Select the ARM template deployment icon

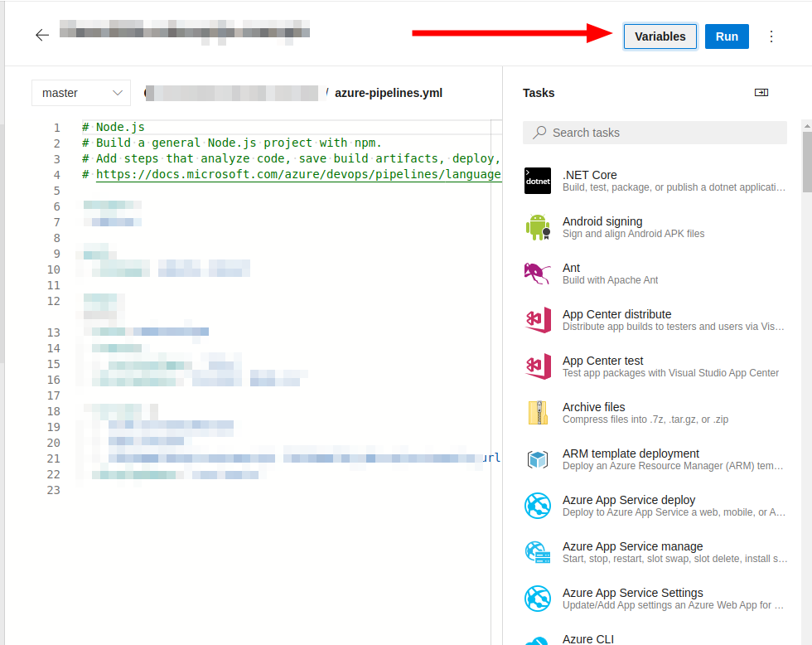(x=538, y=459)
